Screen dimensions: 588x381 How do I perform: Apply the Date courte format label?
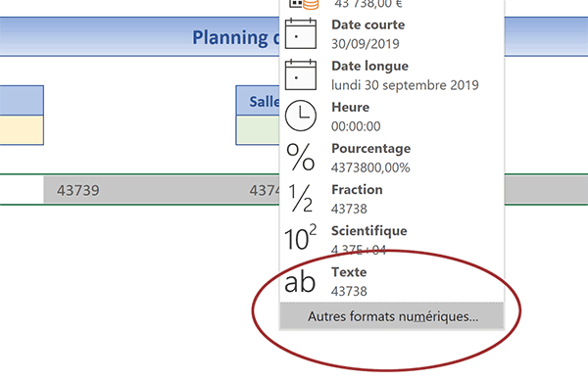(367, 24)
